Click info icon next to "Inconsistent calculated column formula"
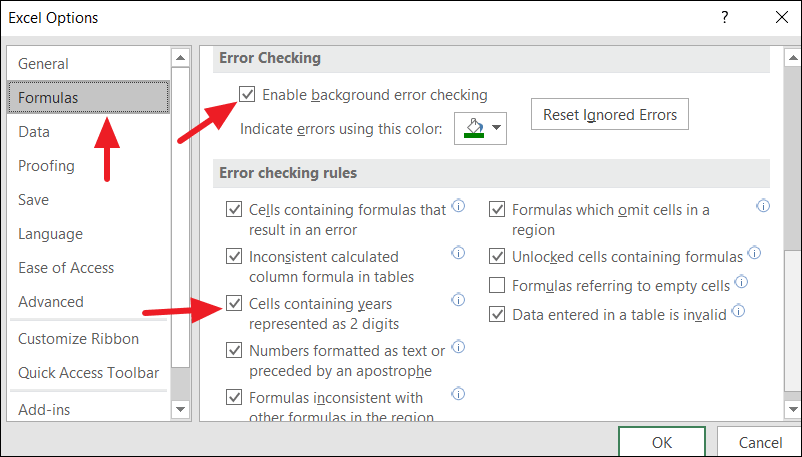The width and height of the screenshot is (802, 457). [x=458, y=252]
